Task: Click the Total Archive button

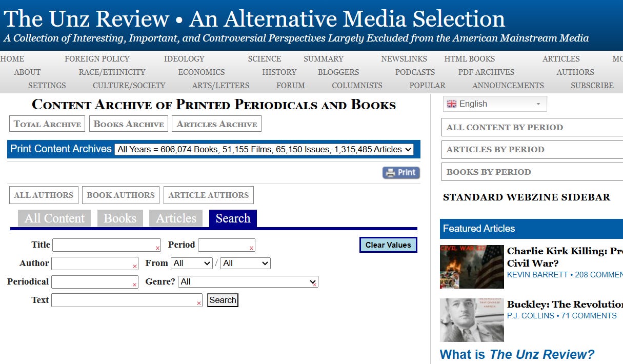Action: coord(47,124)
